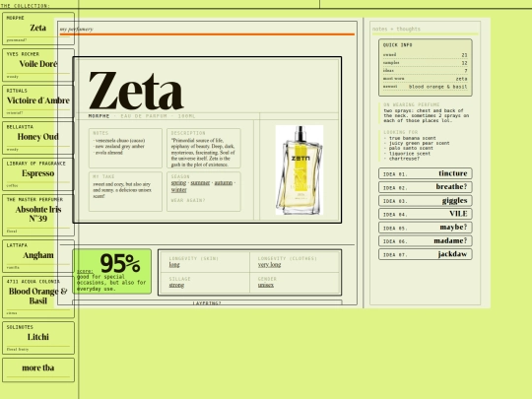Click the WEAR AGAIN? label
Screen dimensions: 532x399
pos(188,200)
